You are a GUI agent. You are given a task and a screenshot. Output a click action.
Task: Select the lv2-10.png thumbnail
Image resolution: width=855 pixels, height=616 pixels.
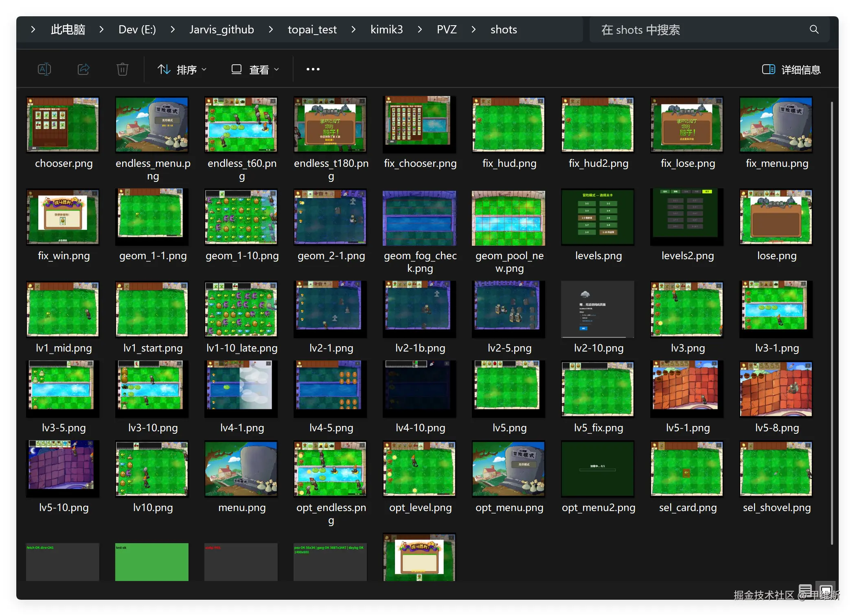(x=598, y=309)
